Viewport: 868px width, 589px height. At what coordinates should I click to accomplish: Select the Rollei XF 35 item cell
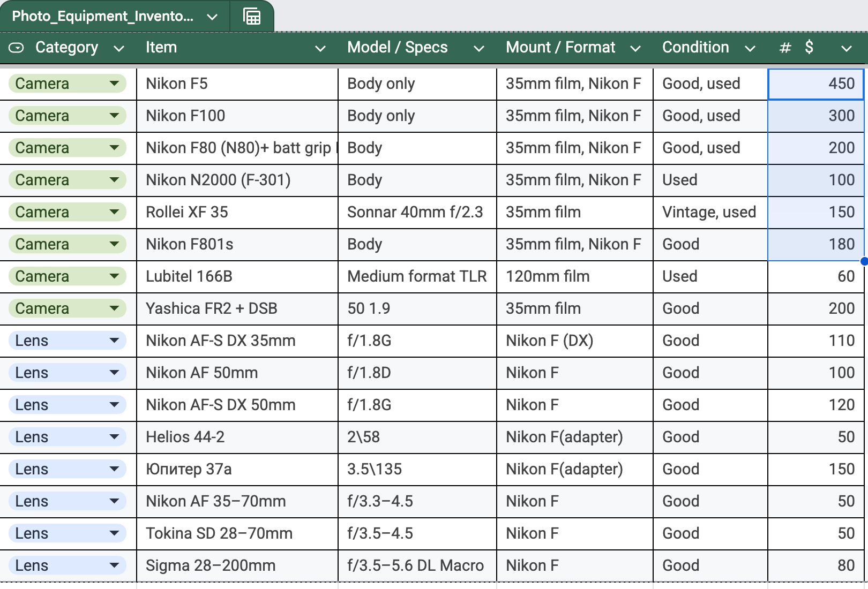(237, 212)
